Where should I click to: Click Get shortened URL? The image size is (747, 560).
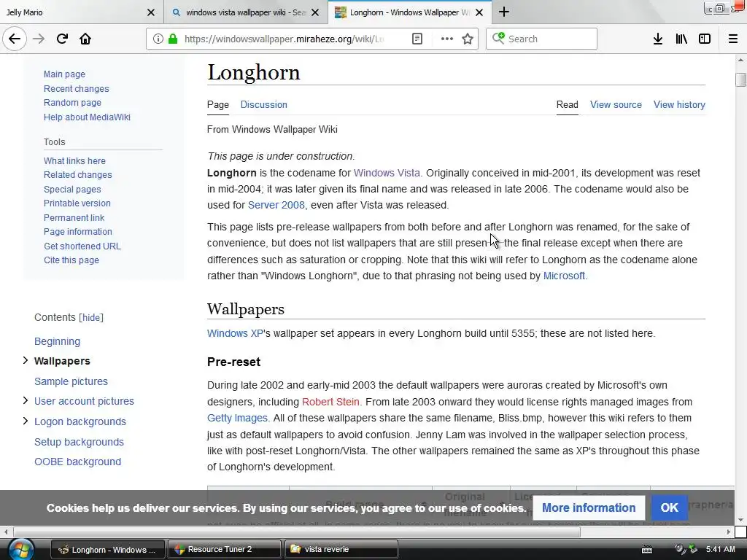coord(82,246)
